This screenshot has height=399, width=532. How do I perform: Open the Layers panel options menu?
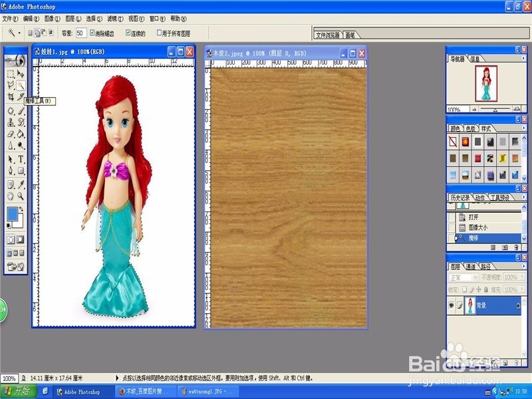(523, 267)
